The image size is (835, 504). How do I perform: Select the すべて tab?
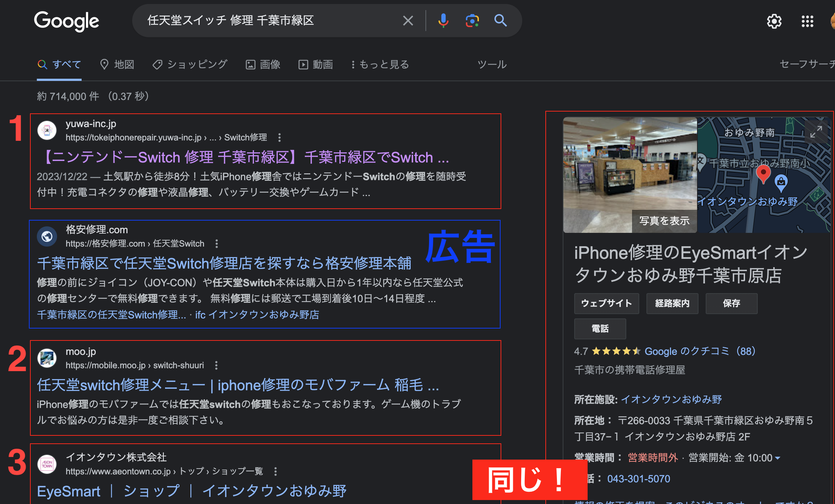pos(59,65)
